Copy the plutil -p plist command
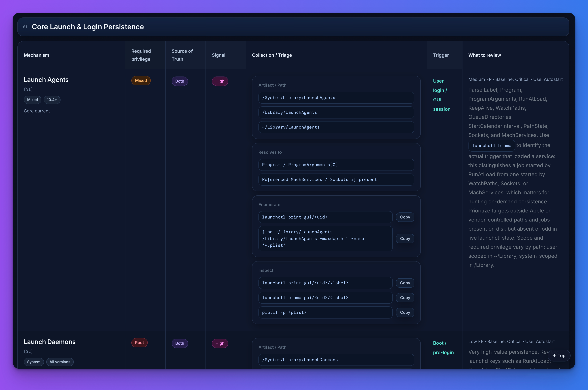This screenshot has width=588, height=390. tap(405, 312)
